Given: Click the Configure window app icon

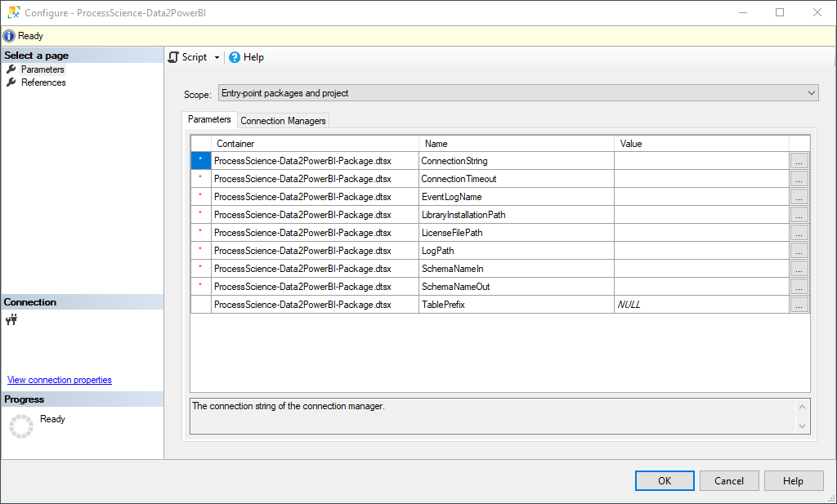Looking at the screenshot, I should coord(14,11).
